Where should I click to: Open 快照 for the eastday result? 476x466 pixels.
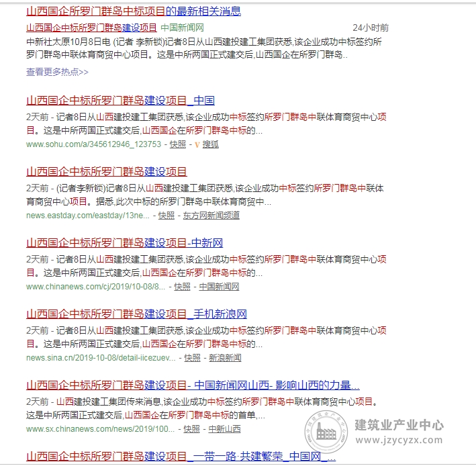coord(166,216)
